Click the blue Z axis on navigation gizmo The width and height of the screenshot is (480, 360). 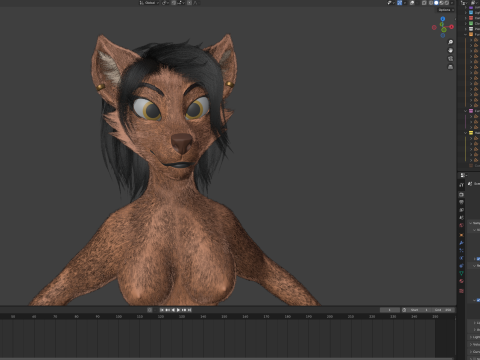[443, 19]
